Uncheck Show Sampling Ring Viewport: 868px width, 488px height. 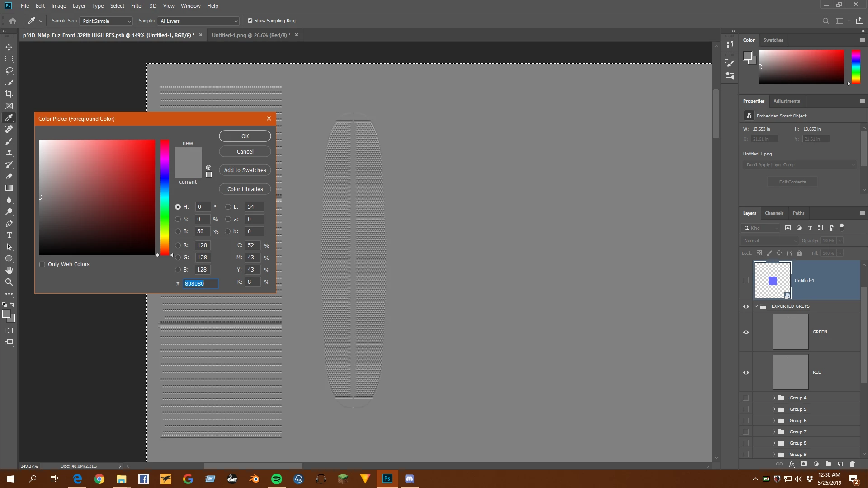click(250, 21)
